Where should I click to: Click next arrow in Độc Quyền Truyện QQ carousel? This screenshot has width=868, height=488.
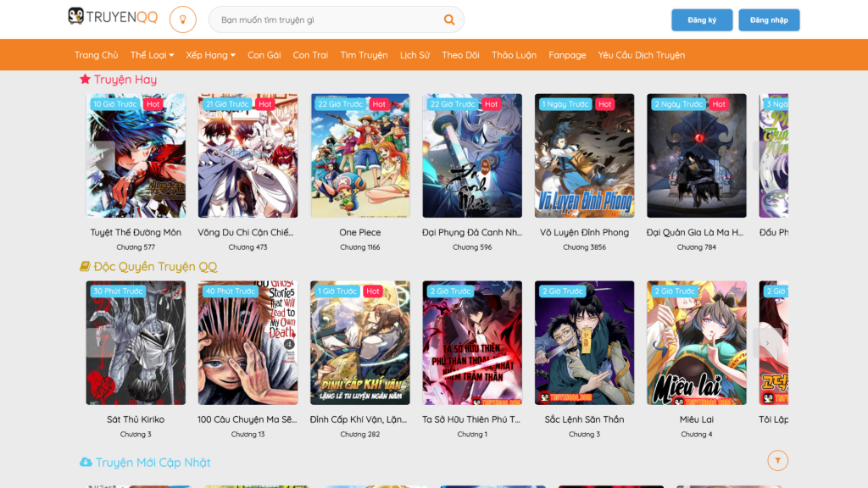point(766,342)
